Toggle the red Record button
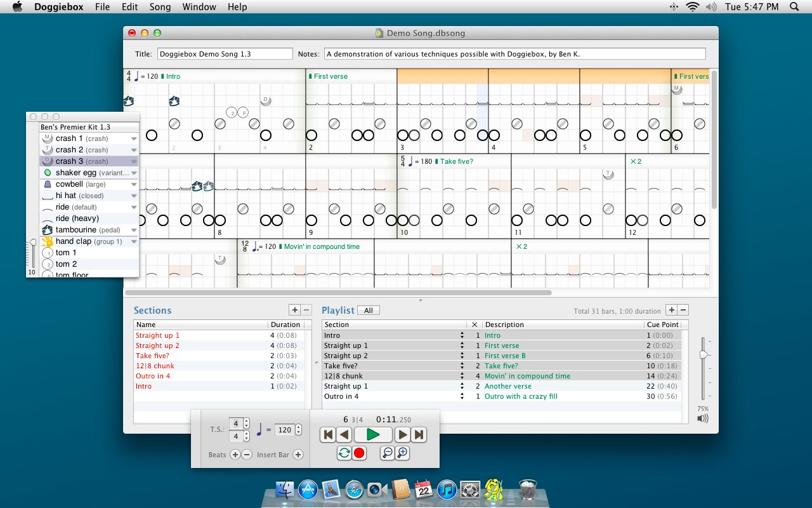812x508 pixels. point(359,453)
